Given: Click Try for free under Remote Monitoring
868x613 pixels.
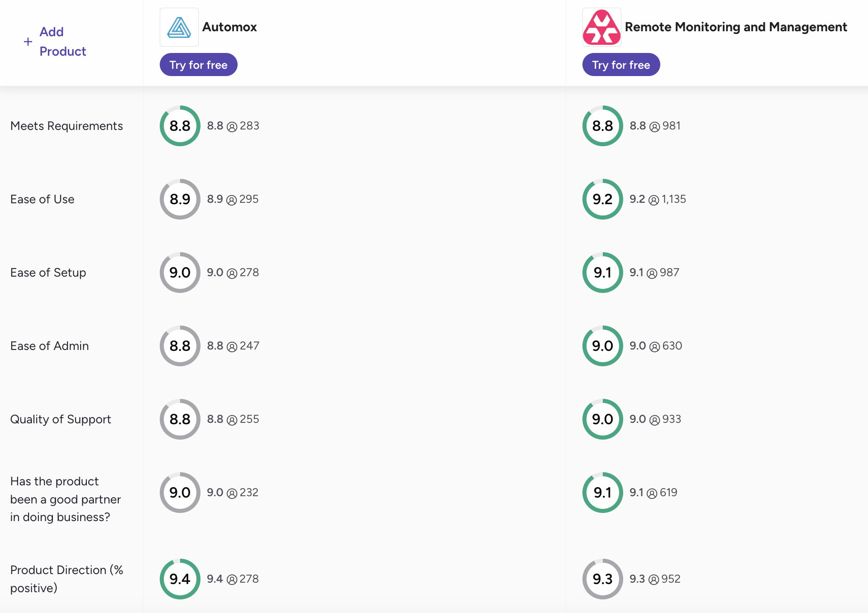Looking at the screenshot, I should pyautogui.click(x=621, y=65).
